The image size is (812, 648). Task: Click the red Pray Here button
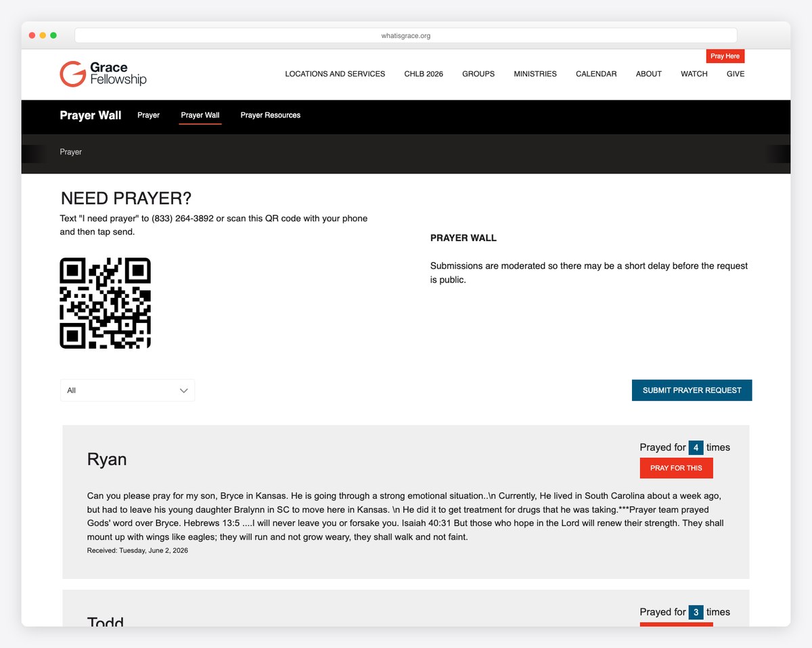[x=725, y=56]
